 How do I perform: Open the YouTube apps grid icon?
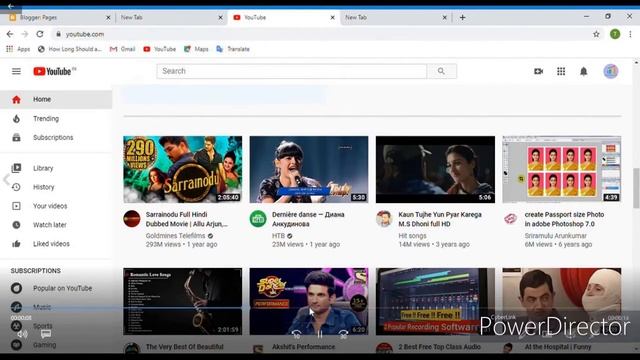click(x=561, y=71)
